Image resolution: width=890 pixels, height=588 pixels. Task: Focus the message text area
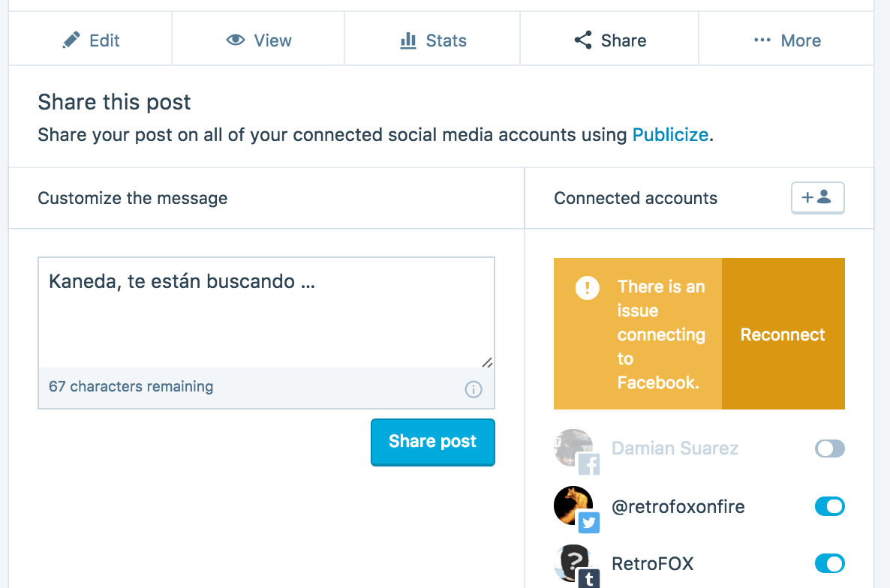point(266,313)
